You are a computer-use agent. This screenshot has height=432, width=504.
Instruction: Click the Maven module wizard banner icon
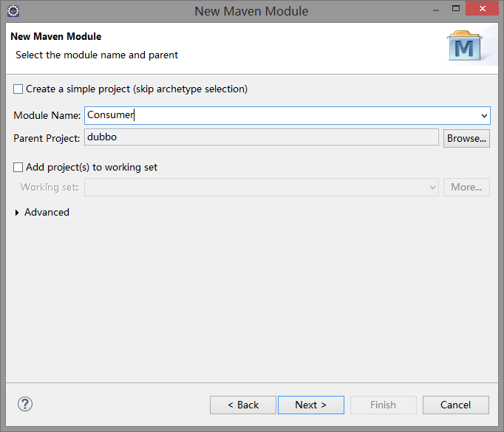465,46
